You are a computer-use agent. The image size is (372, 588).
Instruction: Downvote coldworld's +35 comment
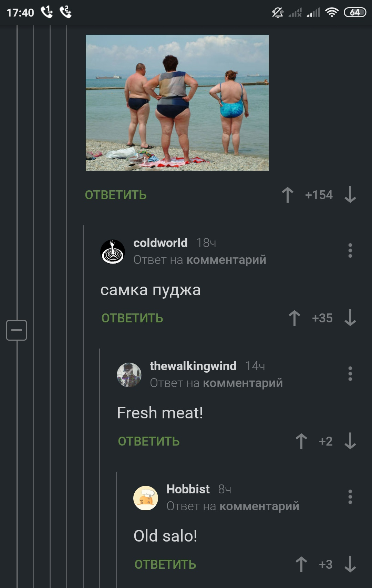[x=350, y=318]
